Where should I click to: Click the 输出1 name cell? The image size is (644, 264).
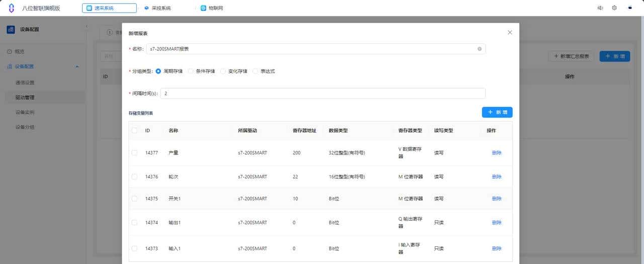point(175,223)
